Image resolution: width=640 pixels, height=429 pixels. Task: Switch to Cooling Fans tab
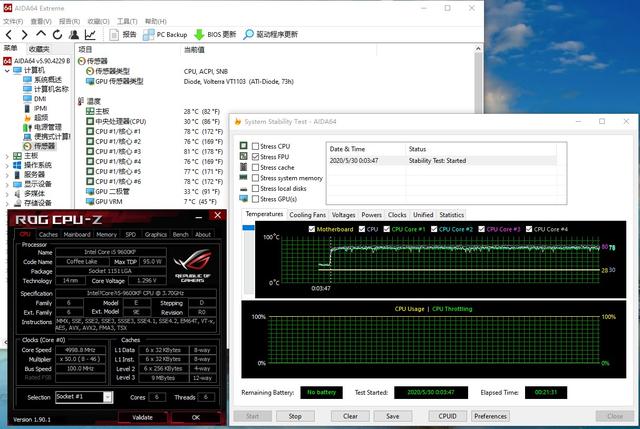coord(307,215)
